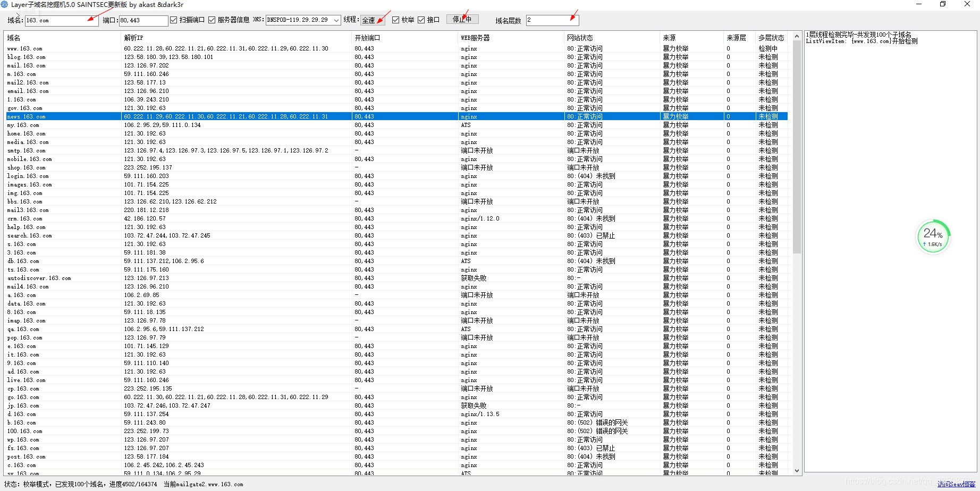Select the mail2.163.com row
This screenshot has width=980, height=491.
pyautogui.click(x=396, y=82)
